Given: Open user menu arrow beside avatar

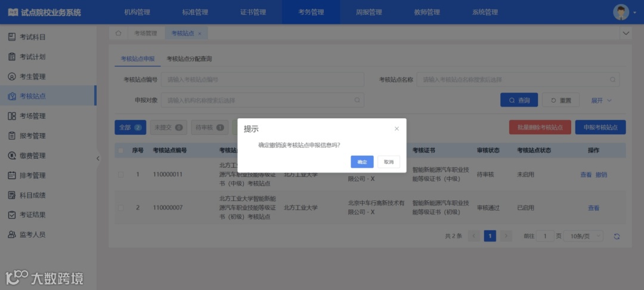Looking at the screenshot, I should 634,13.
